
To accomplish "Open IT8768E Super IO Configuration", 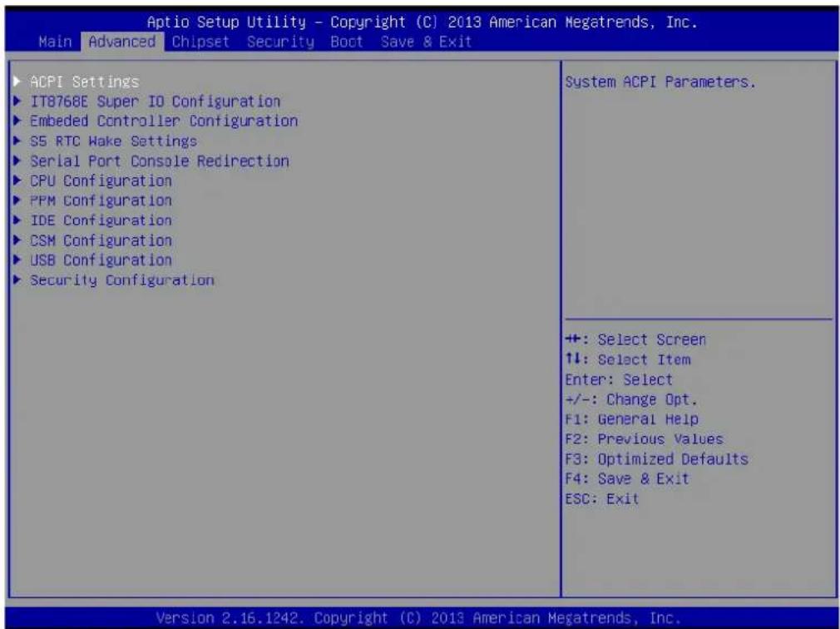I will point(156,102).
